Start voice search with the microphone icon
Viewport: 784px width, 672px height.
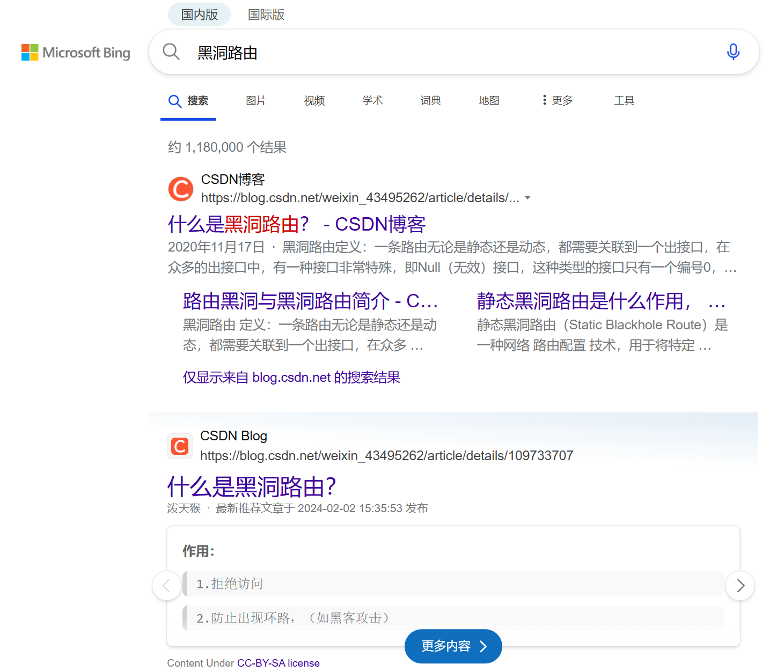click(733, 51)
